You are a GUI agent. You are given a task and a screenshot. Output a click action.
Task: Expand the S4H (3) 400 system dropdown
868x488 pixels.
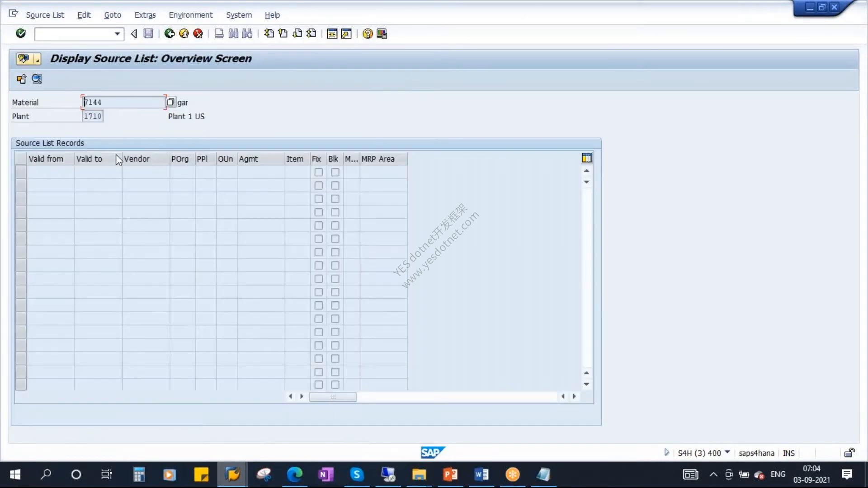(x=727, y=452)
